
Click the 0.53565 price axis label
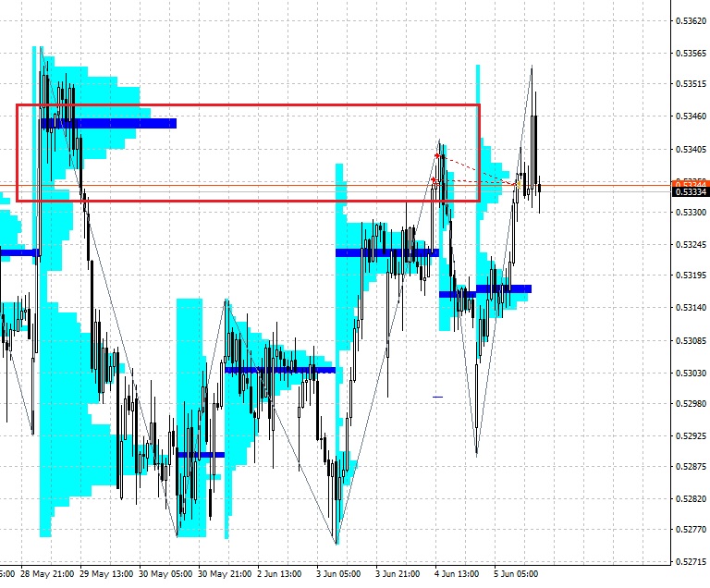691,54
